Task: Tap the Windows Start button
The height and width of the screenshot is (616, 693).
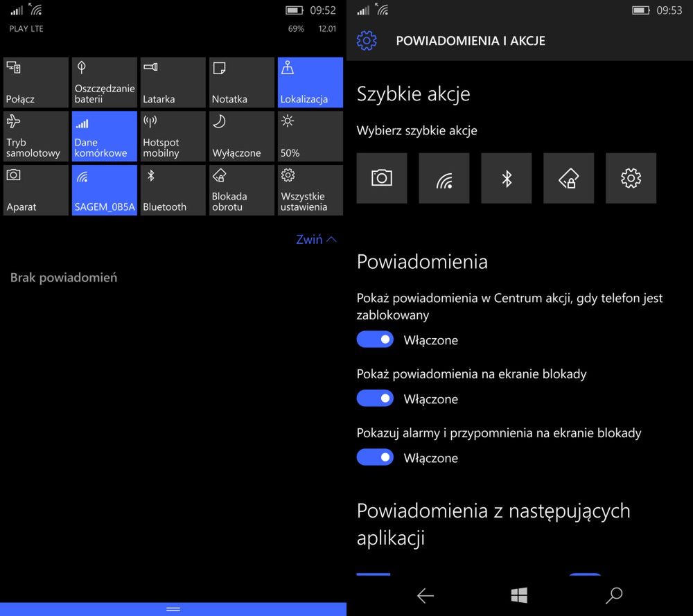Action: coord(519,595)
